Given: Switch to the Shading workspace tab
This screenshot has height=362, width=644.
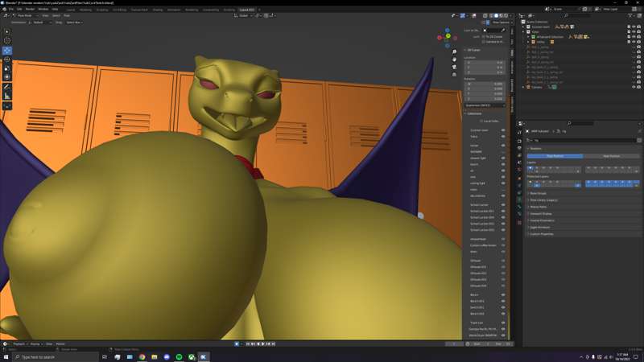Looking at the screenshot, I should [158, 10].
